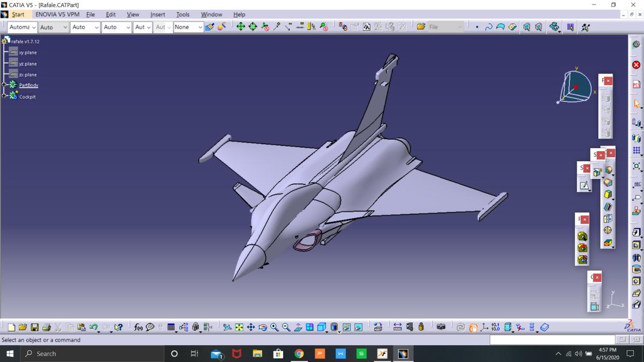The height and width of the screenshot is (362, 644).
Task: Select the xy plane in specification tree
Action: click(27, 53)
